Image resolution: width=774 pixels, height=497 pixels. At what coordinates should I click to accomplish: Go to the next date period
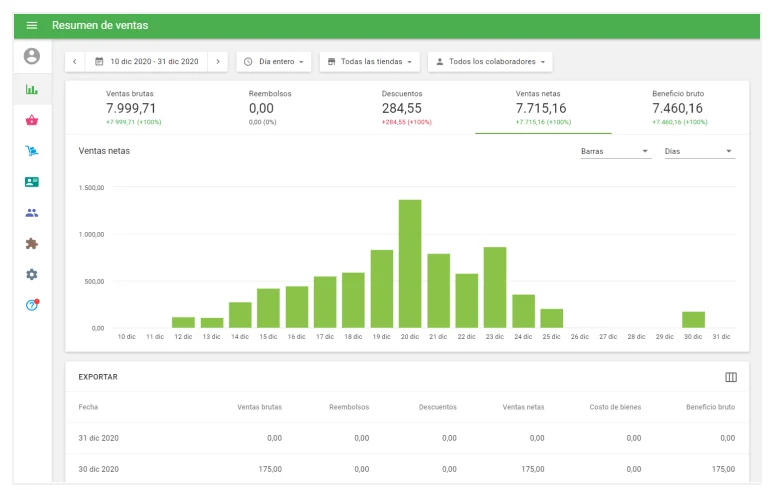click(218, 62)
